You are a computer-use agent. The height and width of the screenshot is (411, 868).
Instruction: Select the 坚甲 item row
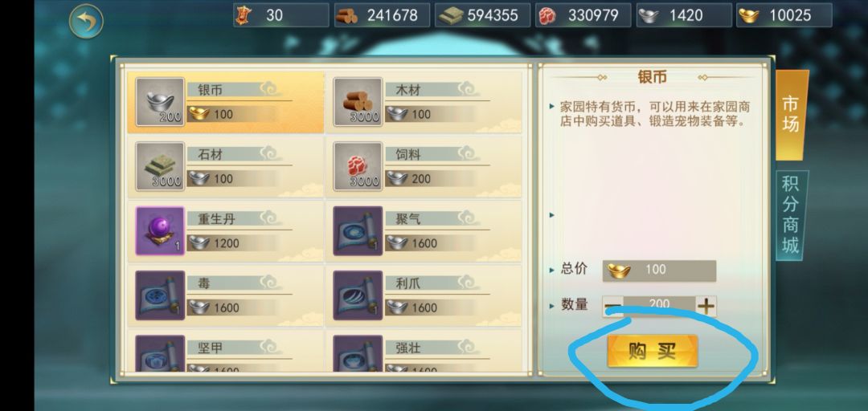pos(226,352)
